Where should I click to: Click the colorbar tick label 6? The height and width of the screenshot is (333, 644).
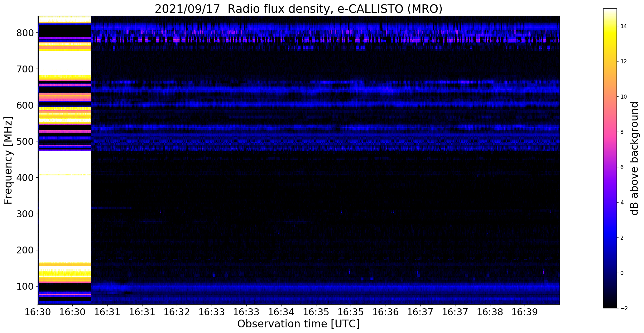click(x=622, y=167)
